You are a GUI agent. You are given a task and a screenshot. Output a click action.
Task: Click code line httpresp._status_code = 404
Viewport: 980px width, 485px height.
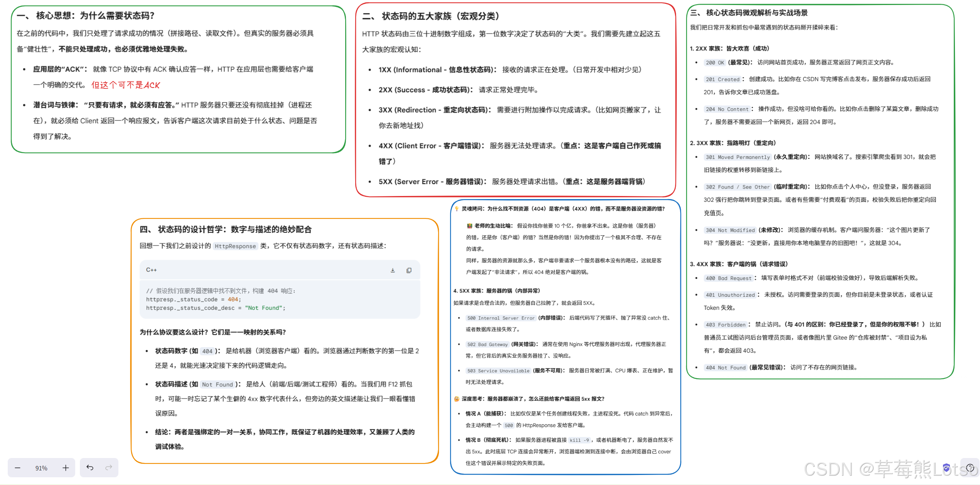coord(193,299)
